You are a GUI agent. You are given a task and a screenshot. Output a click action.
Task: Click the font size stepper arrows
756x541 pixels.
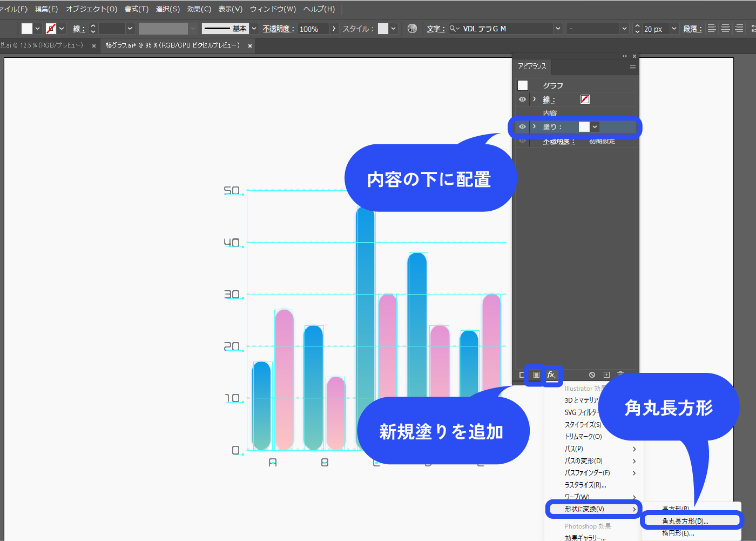point(637,29)
